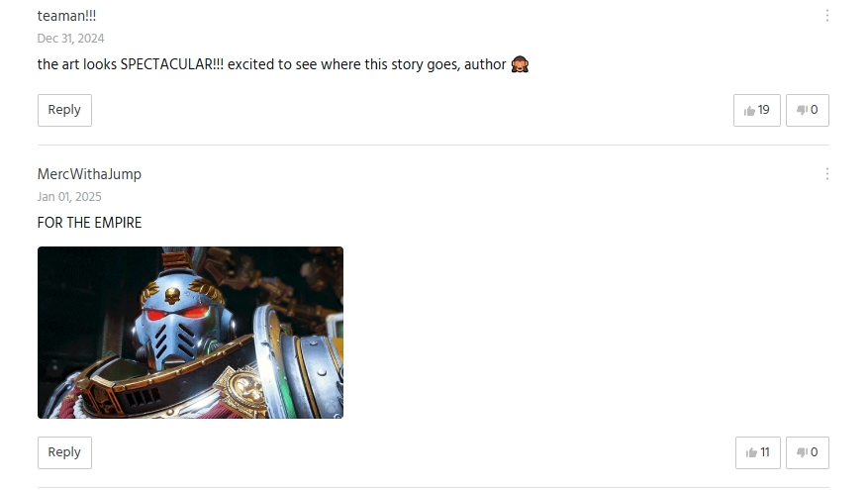
Task: Click the FOR THE EMPIRE comment text
Action: coord(89,223)
